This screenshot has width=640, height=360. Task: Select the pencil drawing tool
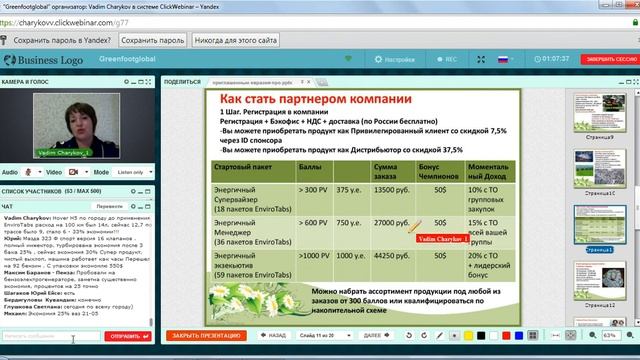(x=440, y=336)
